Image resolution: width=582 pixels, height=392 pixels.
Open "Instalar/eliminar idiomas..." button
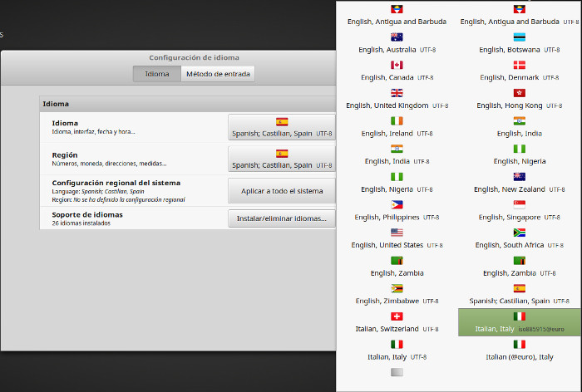tap(282, 218)
